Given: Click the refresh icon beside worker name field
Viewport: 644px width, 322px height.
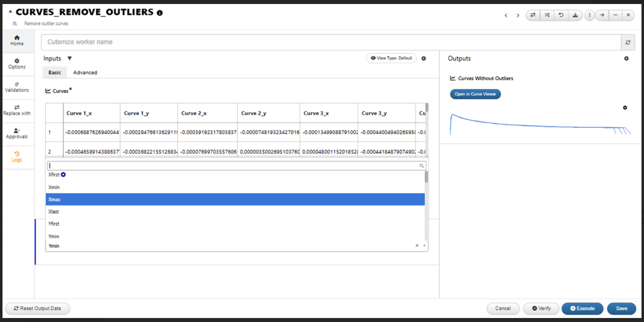Looking at the screenshot, I should click(628, 42).
